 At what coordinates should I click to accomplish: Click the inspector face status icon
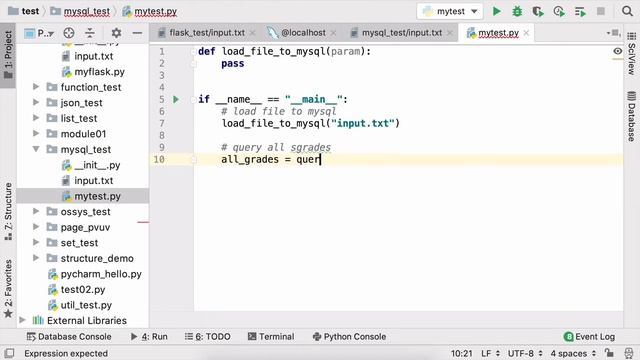(629, 353)
